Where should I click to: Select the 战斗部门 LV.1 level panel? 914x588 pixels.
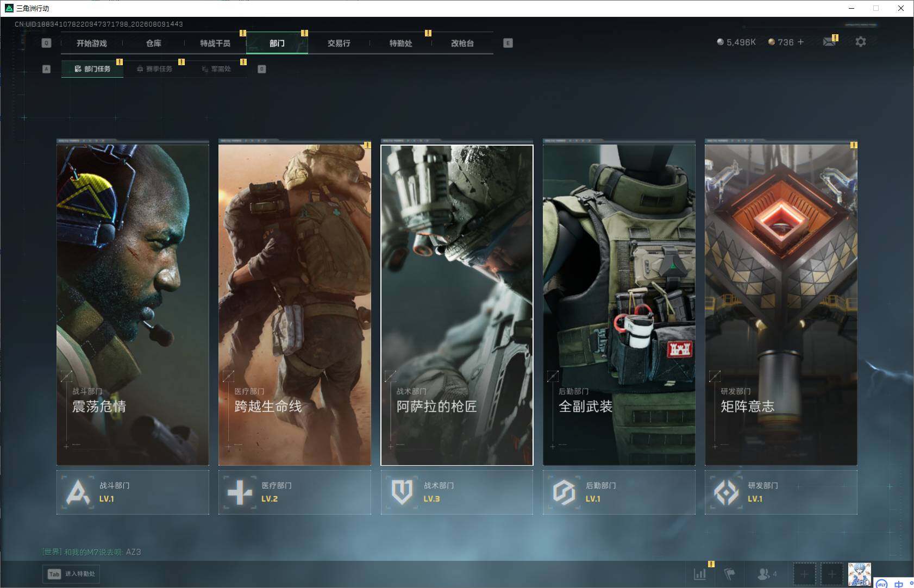tap(133, 492)
